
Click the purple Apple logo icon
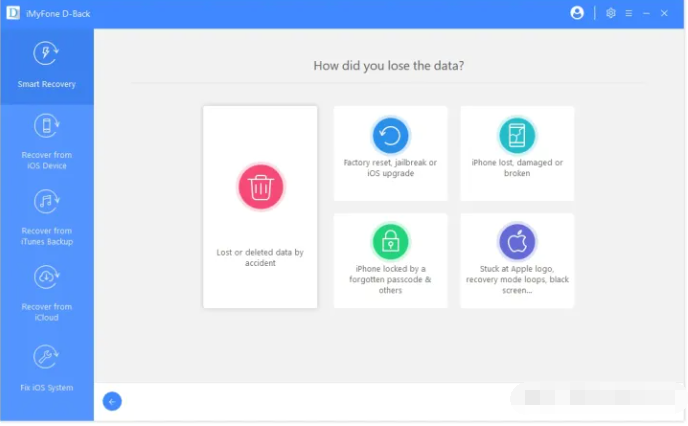[517, 242]
